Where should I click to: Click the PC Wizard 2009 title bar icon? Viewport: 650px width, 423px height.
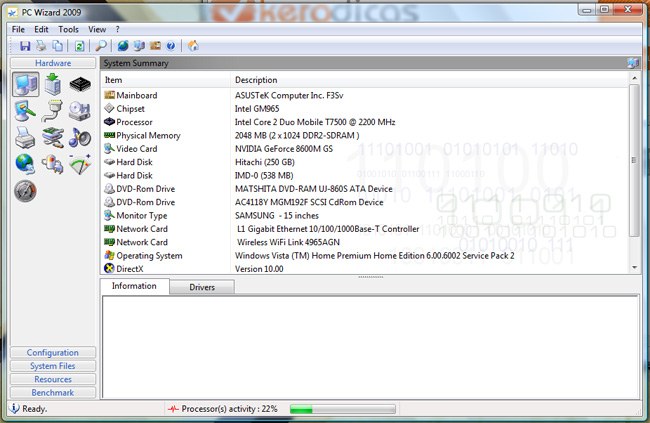click(x=13, y=13)
